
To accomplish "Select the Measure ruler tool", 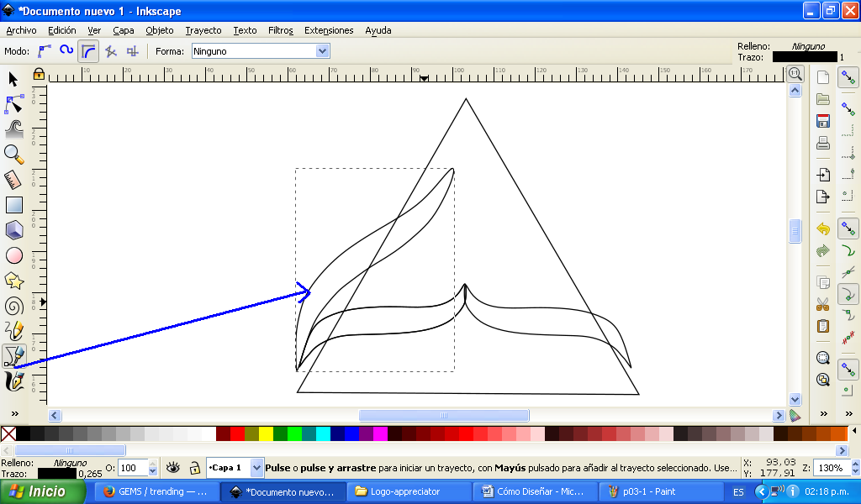I will click(13, 180).
